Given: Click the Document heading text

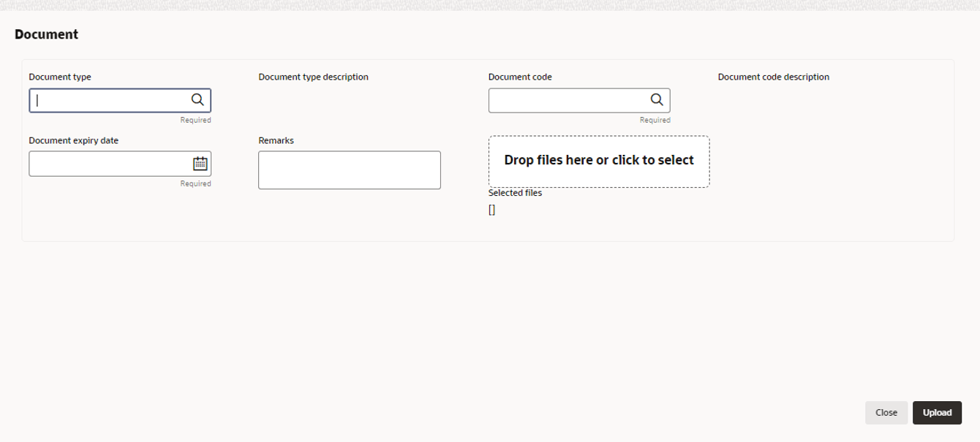Looking at the screenshot, I should 46,34.
